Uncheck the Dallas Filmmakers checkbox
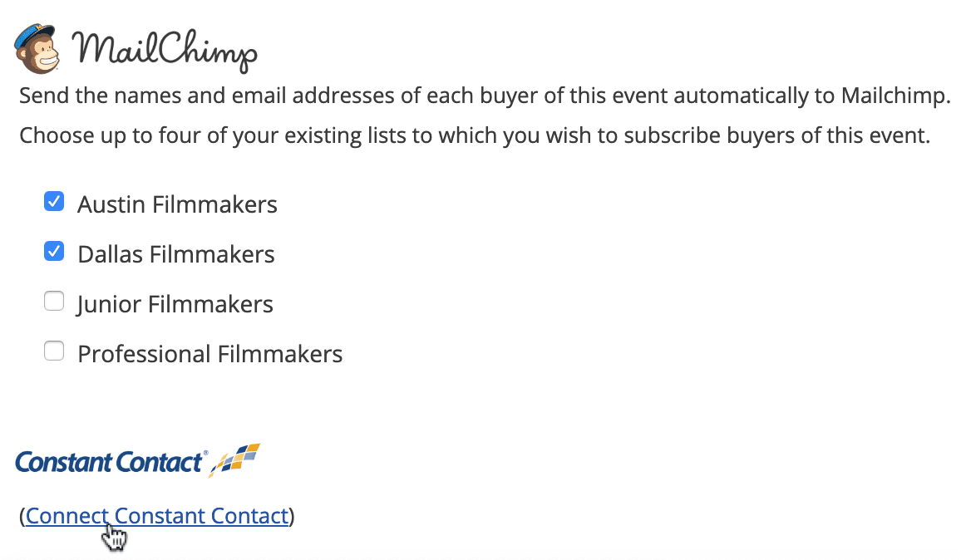The width and height of the screenshot is (961, 560). (x=54, y=251)
